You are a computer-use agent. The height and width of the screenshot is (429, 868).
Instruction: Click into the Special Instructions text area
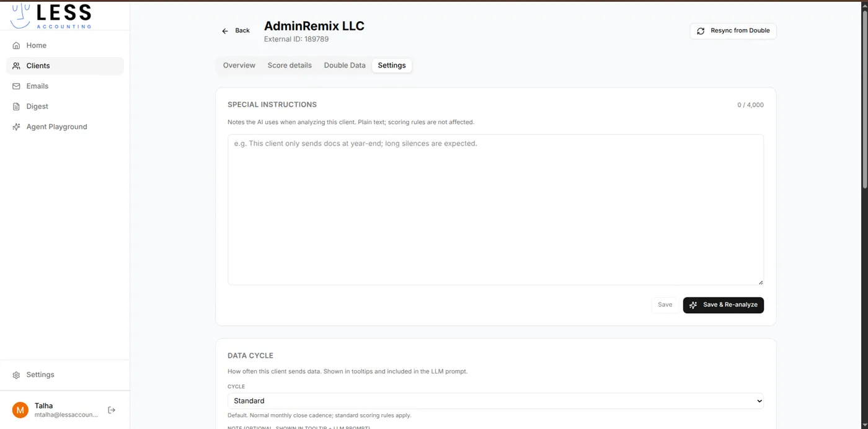click(495, 210)
